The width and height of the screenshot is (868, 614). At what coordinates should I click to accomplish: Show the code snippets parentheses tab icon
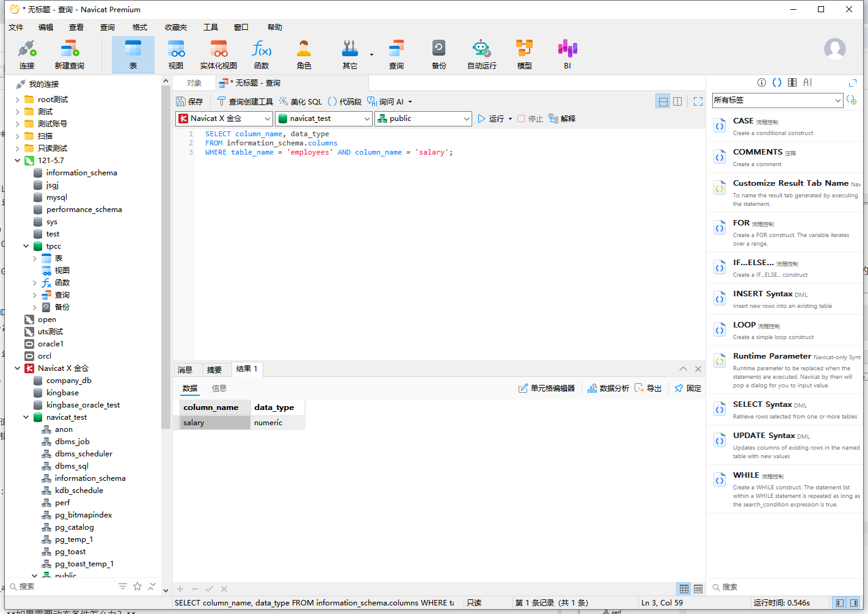[x=777, y=82]
